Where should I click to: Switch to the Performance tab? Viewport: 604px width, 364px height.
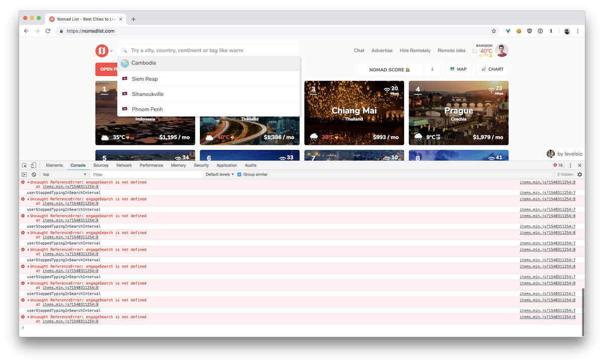pos(152,165)
